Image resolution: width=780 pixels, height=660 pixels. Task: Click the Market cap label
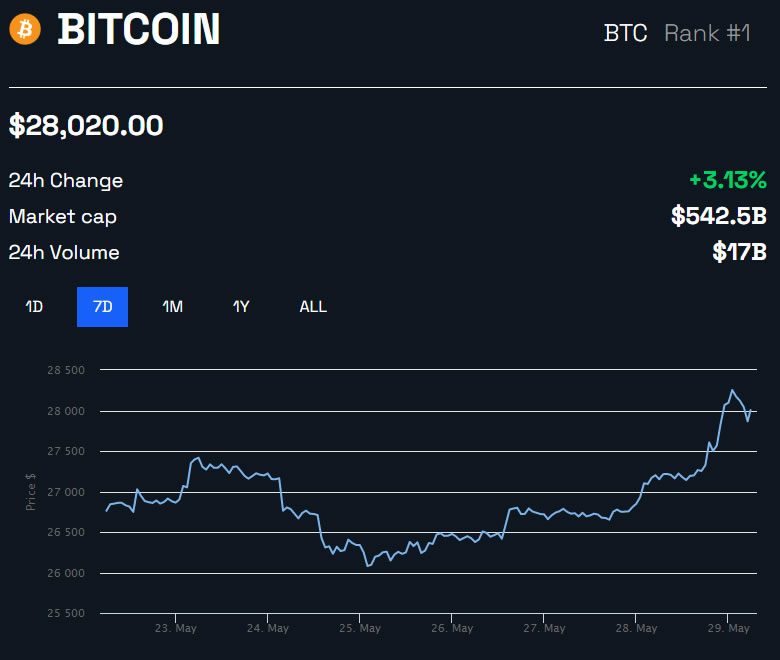63,216
